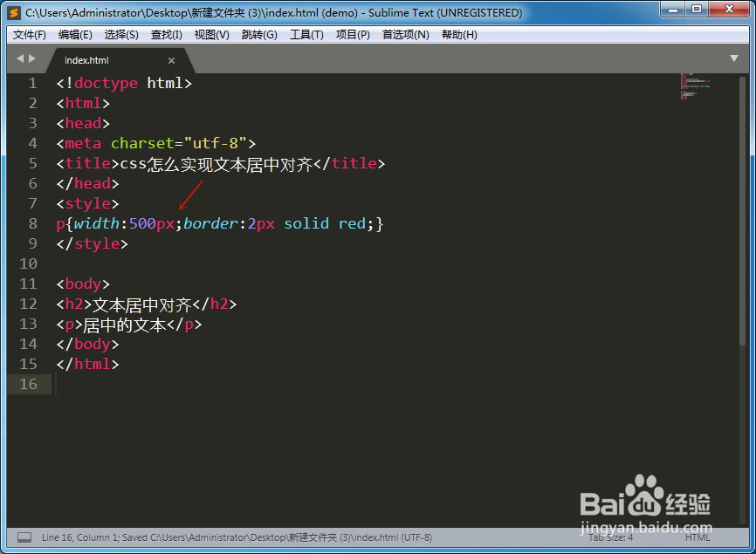
Task: Go to previous tab with left arrow
Action: pyautogui.click(x=20, y=58)
